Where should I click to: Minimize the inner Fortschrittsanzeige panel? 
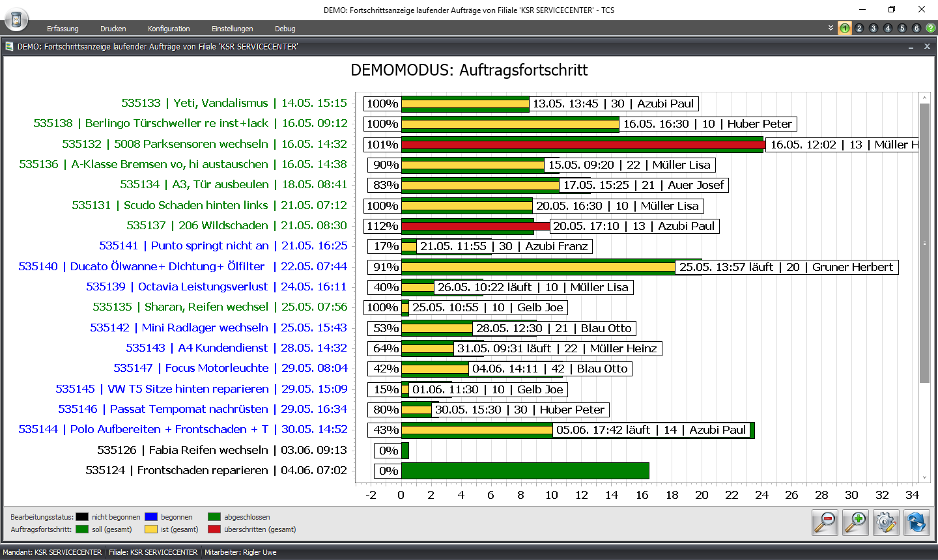[911, 47]
